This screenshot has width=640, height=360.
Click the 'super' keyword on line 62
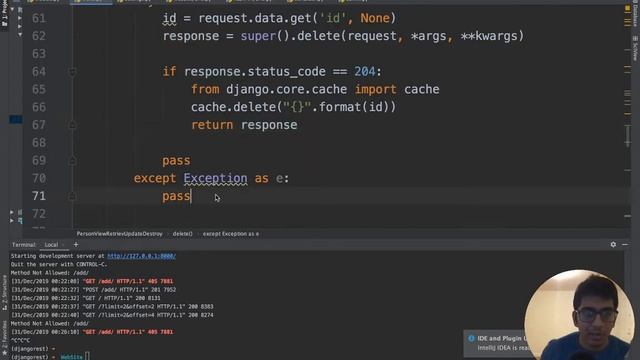[258, 36]
